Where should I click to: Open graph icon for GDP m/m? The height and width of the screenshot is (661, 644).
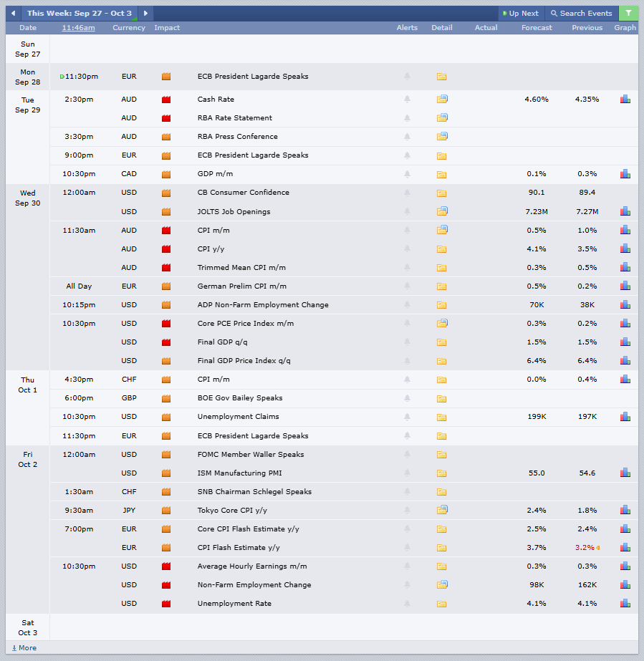tap(625, 174)
